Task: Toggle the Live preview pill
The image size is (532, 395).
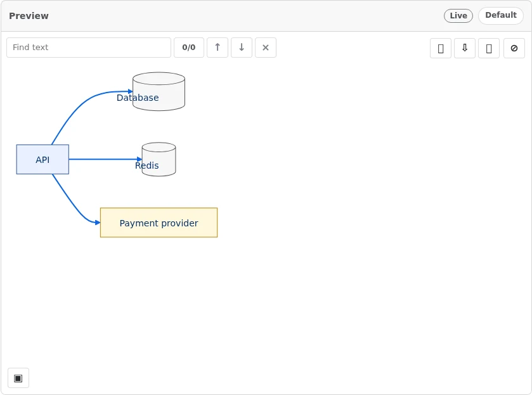Action: tap(458, 16)
